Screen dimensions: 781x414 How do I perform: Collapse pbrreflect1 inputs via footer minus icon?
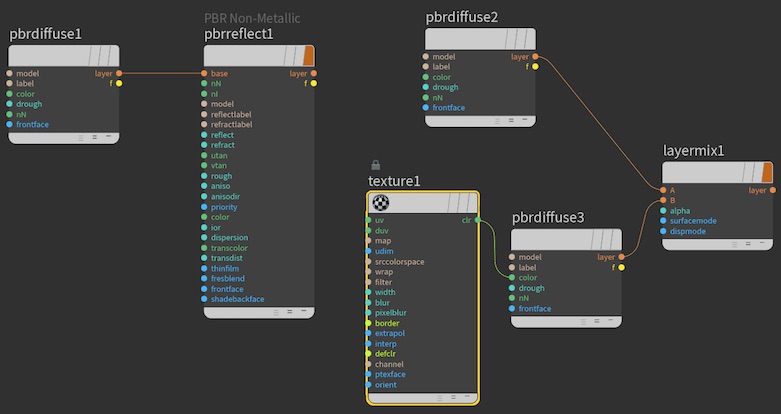[304, 311]
